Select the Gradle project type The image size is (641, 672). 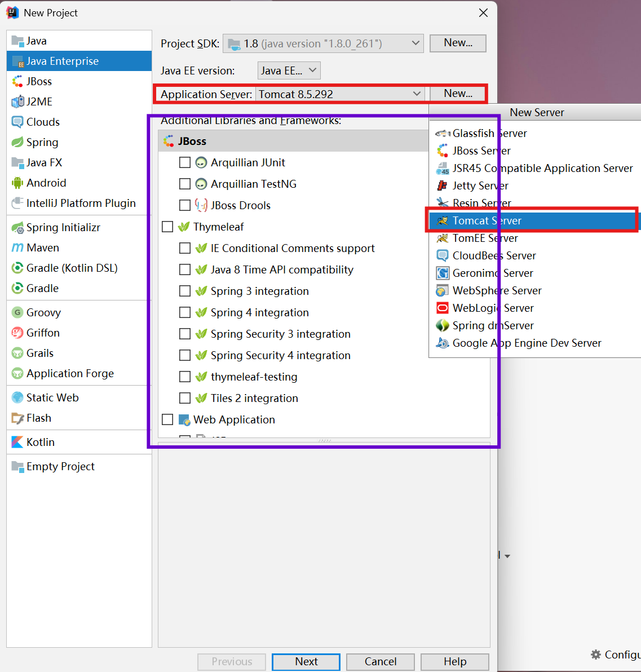[79, 289]
